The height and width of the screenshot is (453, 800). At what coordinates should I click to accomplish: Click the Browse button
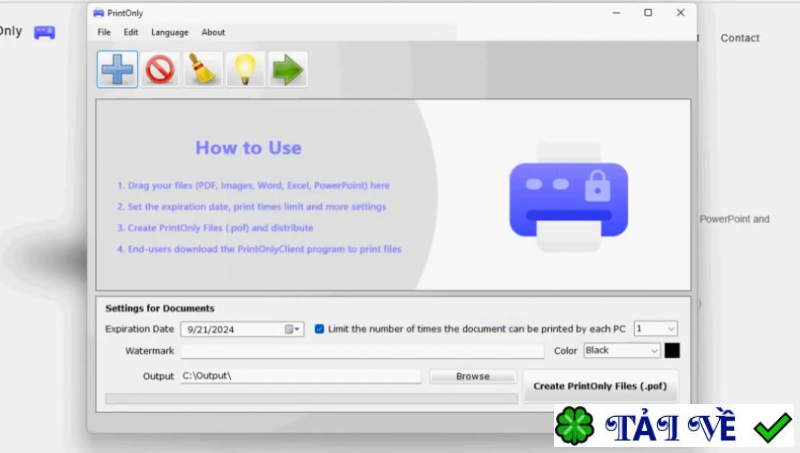click(473, 376)
